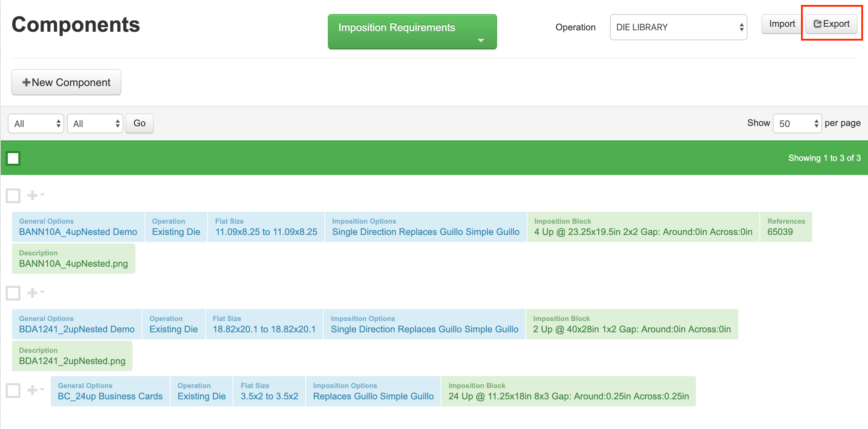The image size is (868, 429).
Task: Check the BDA1241_2upNested Demo row checkbox
Action: click(13, 293)
